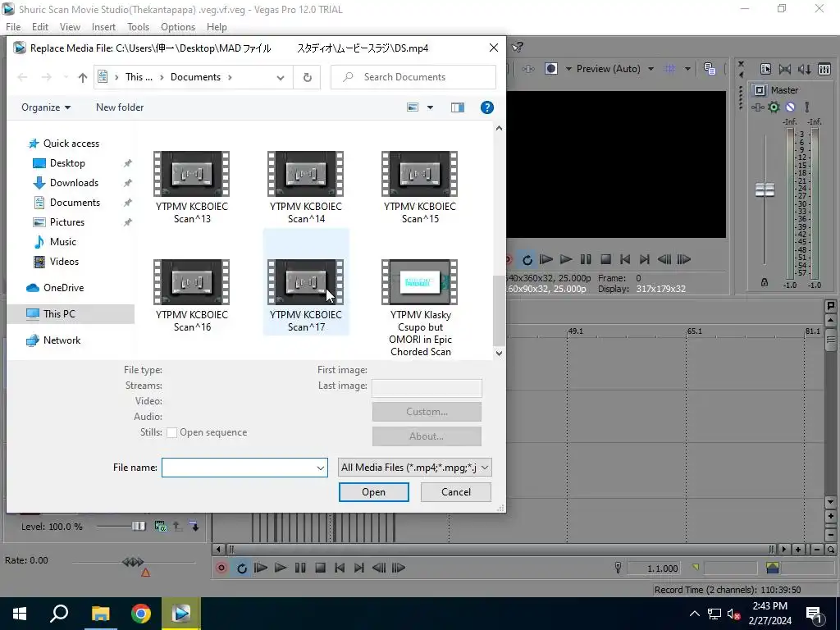Click the dialog Help question mark icon
840x630 pixels.
pos(487,107)
